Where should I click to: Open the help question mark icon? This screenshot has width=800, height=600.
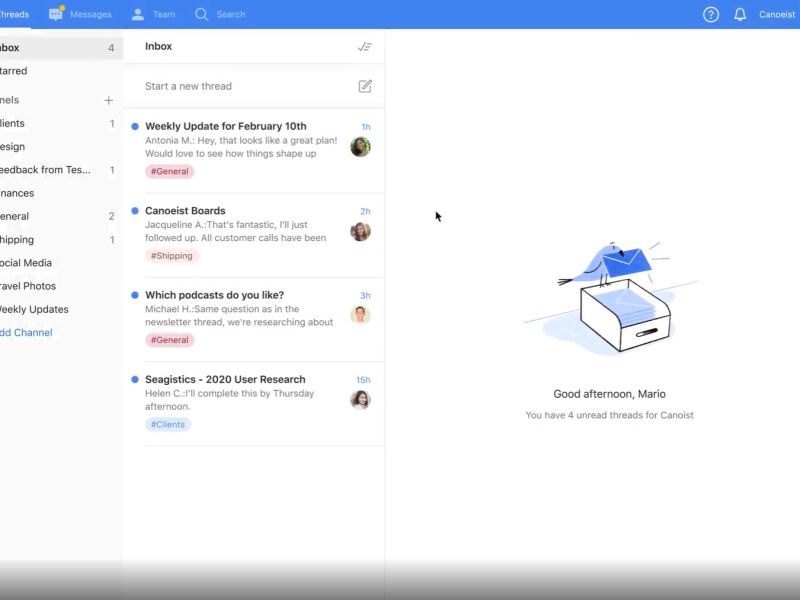click(x=711, y=14)
